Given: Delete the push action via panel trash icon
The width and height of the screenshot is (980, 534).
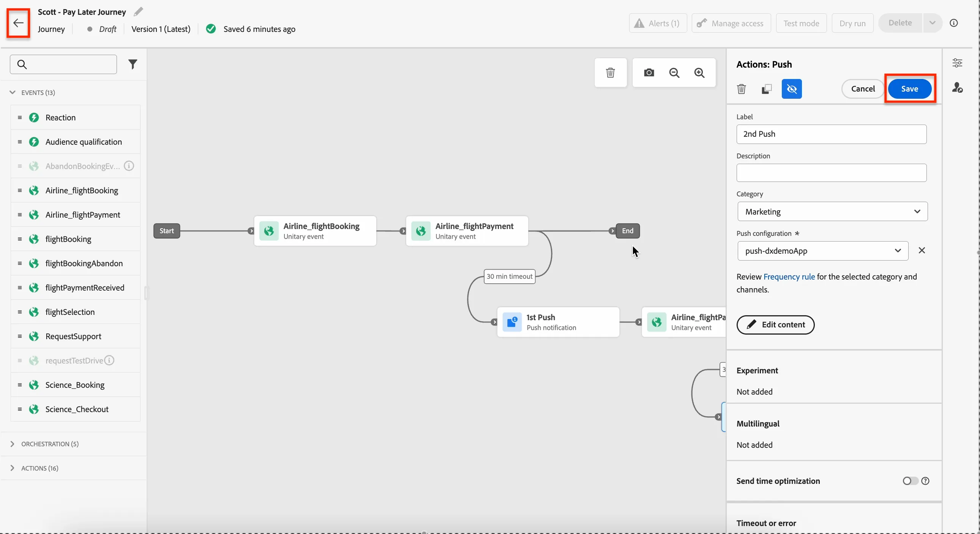Looking at the screenshot, I should (x=742, y=89).
